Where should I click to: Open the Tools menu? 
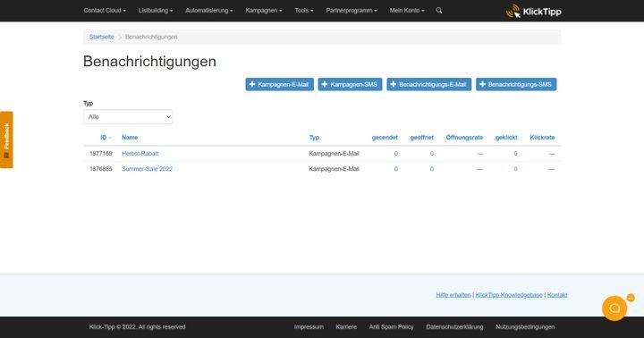click(304, 10)
